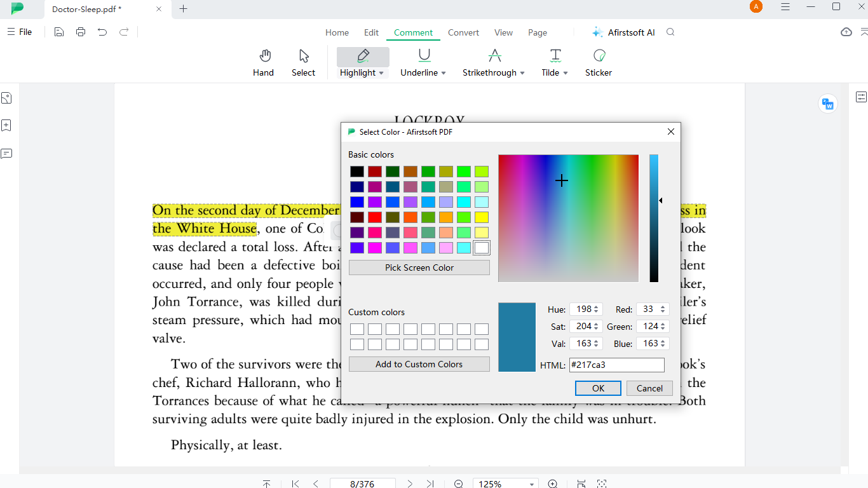Open the Sticker tool
The height and width of the screenshot is (488, 868).
(599, 63)
